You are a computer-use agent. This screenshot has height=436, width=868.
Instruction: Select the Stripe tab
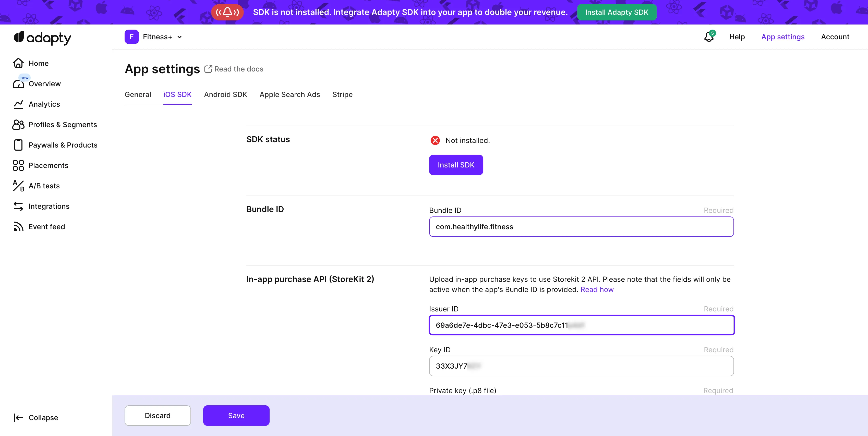pyautogui.click(x=342, y=95)
